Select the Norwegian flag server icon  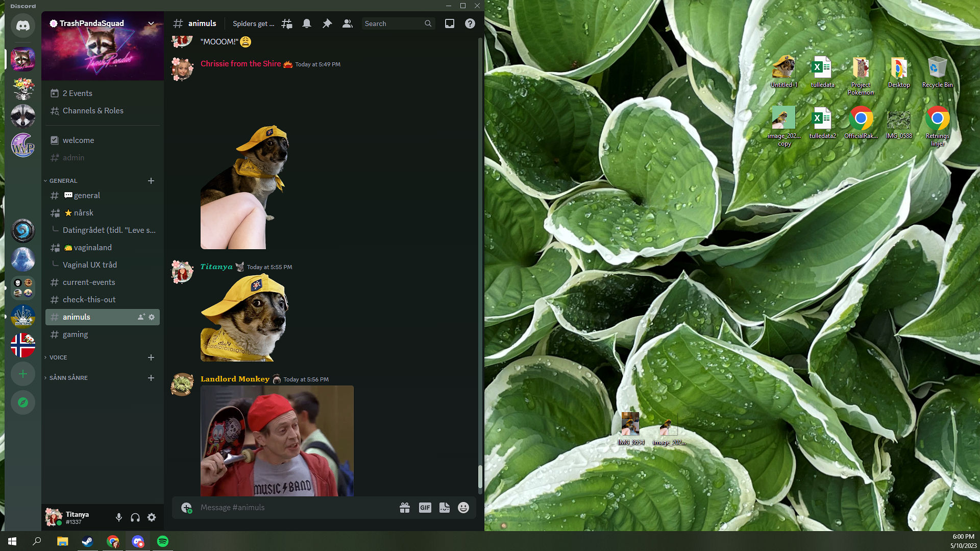point(22,344)
